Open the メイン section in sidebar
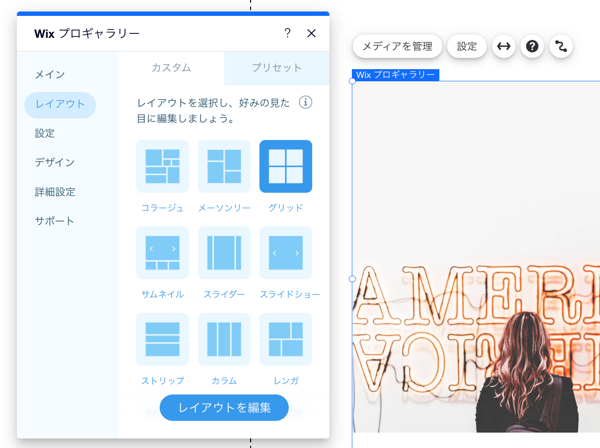The height and width of the screenshot is (448, 600). coord(50,75)
